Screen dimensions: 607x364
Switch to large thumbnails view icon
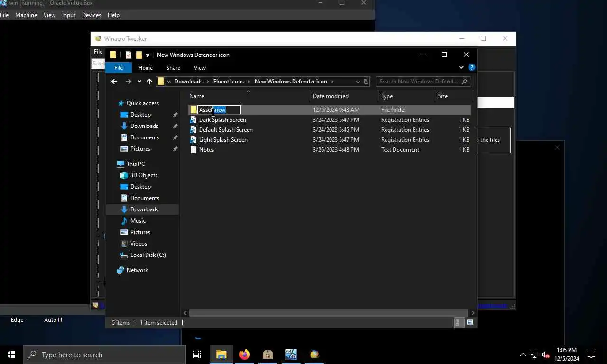[x=470, y=322]
